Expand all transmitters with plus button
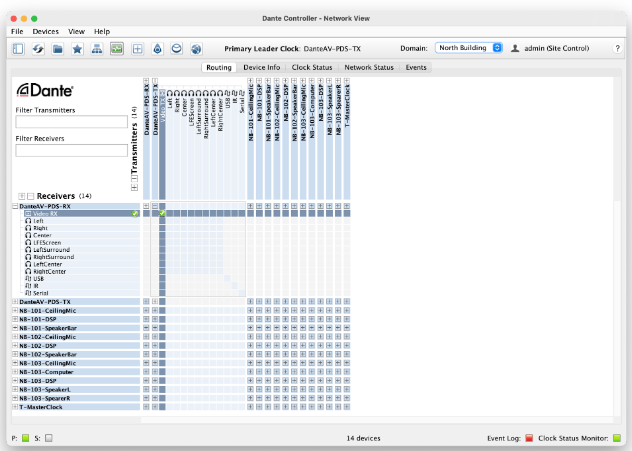Screen dimensions: 632x451 pyautogui.click(x=134, y=187)
